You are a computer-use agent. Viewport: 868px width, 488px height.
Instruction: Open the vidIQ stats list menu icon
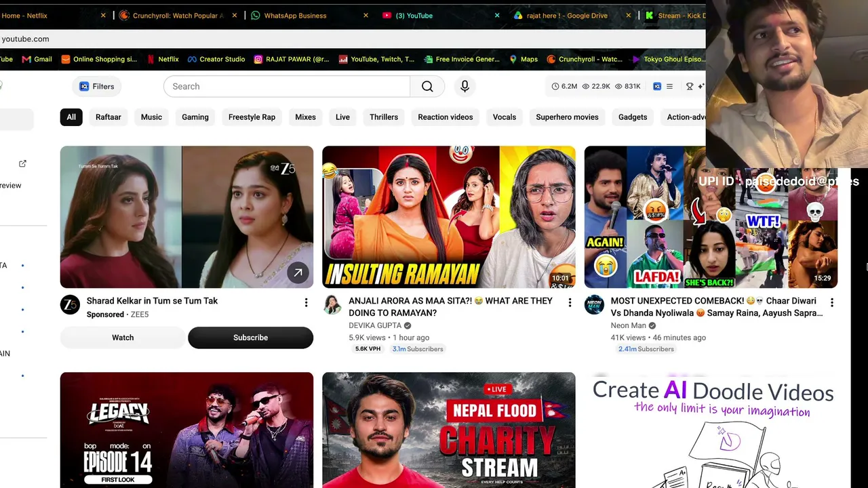[669, 86]
